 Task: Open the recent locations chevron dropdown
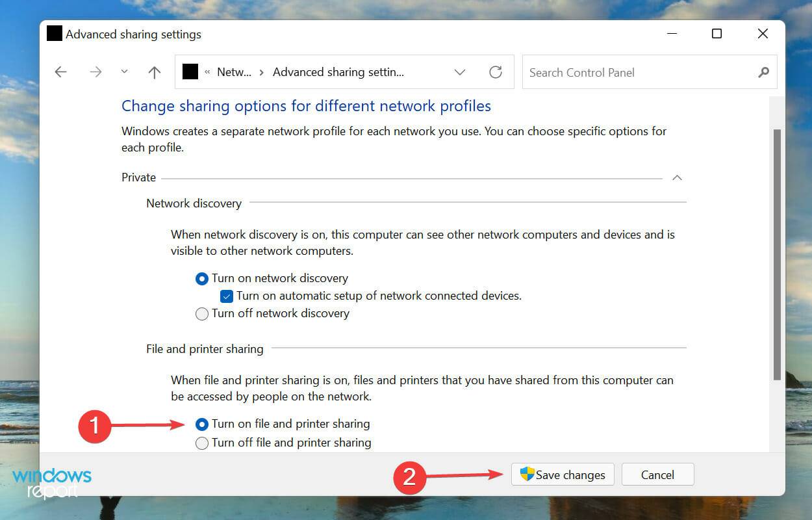124,71
